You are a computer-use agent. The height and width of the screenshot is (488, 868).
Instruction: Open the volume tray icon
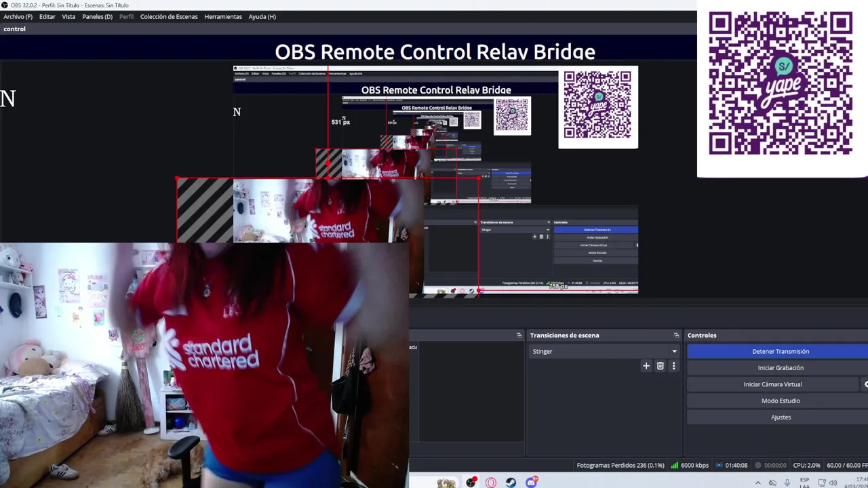(833, 483)
